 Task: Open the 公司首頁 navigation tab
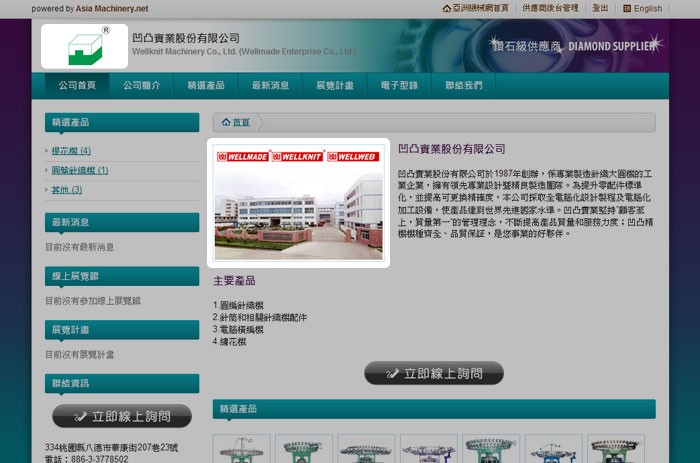click(77, 85)
